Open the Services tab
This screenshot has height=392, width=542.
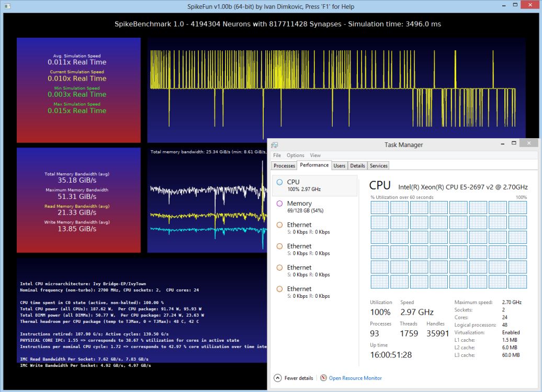378,165
